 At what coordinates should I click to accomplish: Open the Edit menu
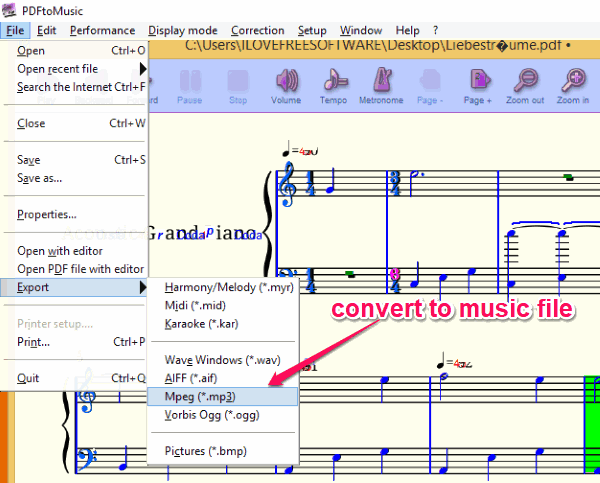coord(47,31)
